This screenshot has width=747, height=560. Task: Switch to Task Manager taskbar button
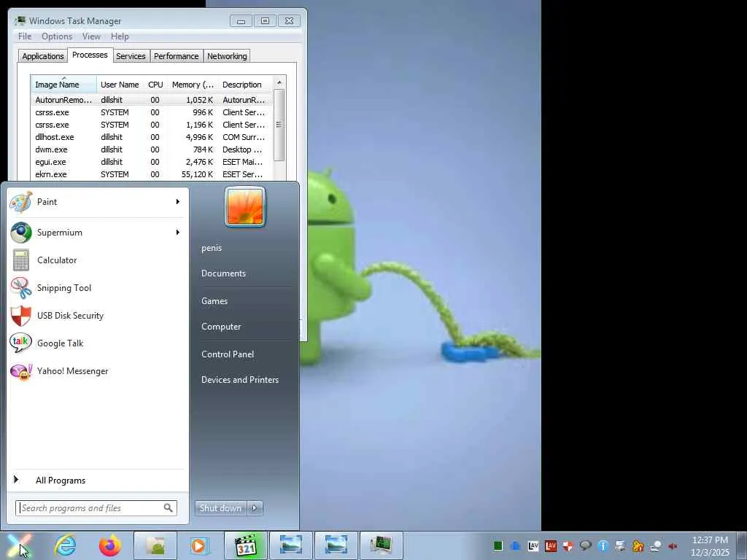[x=381, y=545]
